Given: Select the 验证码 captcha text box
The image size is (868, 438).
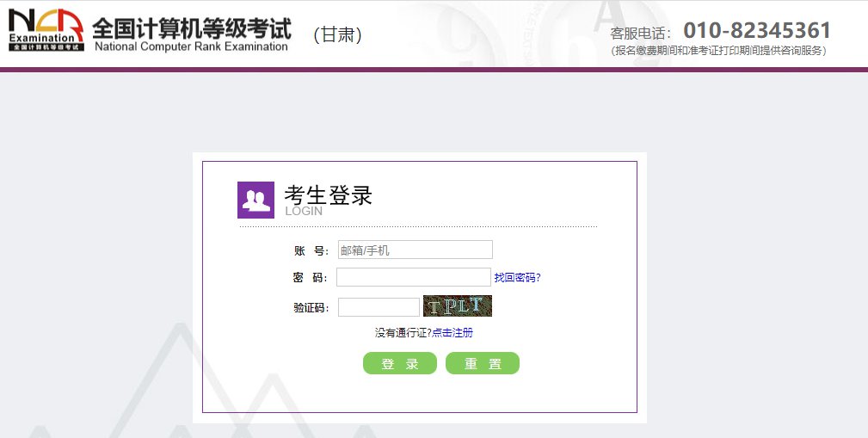Looking at the screenshot, I should tap(379, 307).
